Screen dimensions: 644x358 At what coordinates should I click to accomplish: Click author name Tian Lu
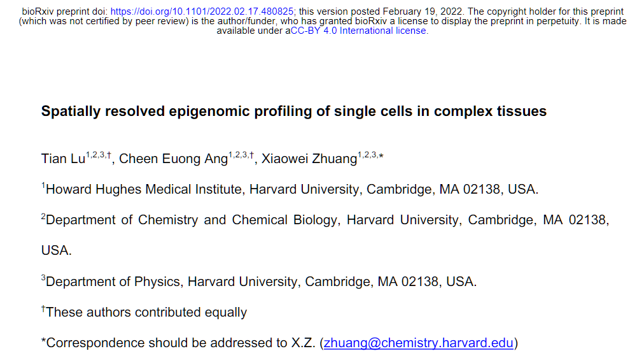point(63,159)
